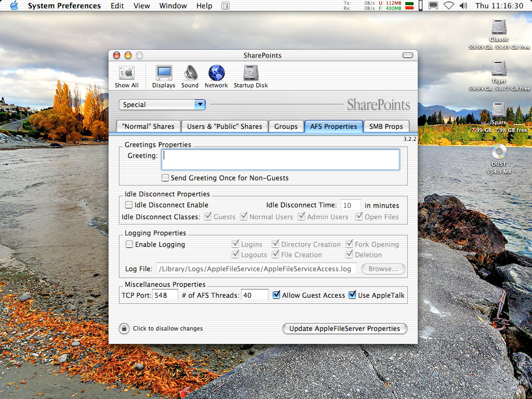Click the toolbar toggle pill button

407,55
